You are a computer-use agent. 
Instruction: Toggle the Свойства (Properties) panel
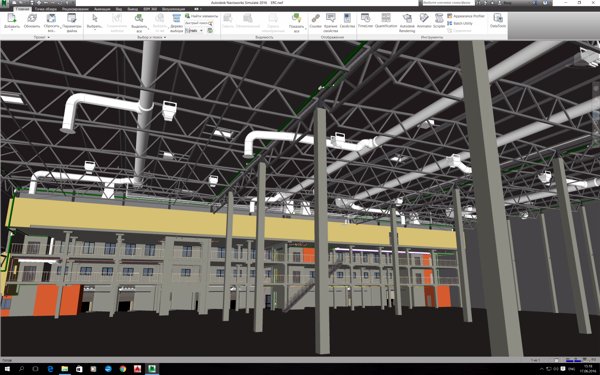pos(347,20)
